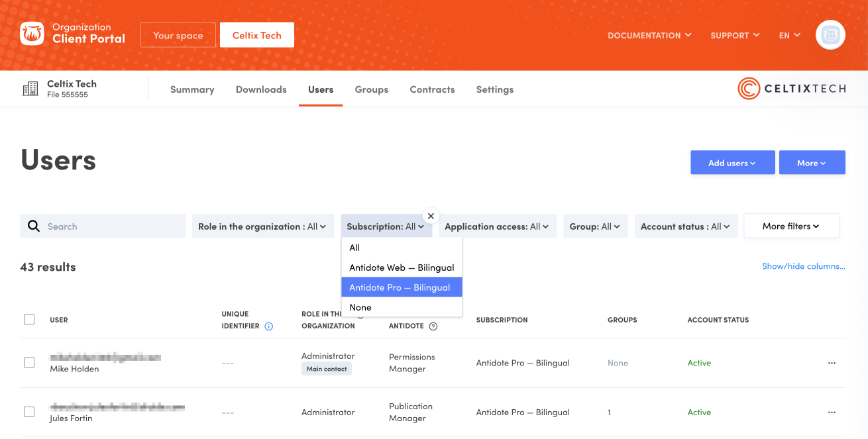Click the search magnifier icon

[34, 226]
